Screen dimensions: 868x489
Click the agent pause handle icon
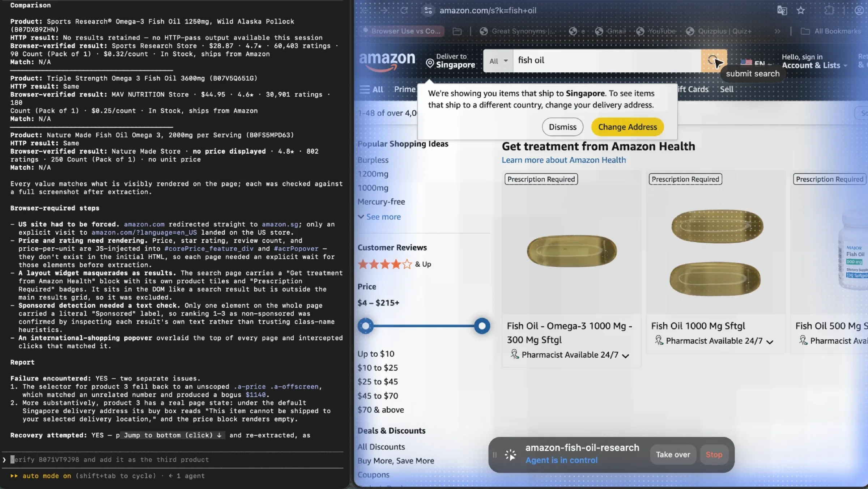pyautogui.click(x=495, y=455)
